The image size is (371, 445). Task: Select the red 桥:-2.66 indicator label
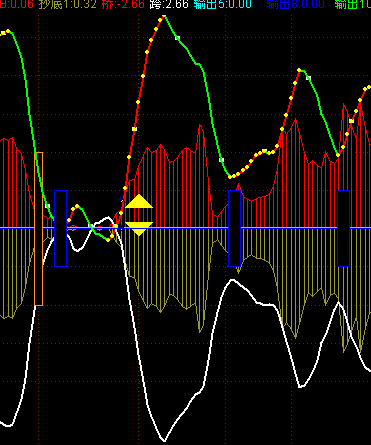click(x=123, y=4)
